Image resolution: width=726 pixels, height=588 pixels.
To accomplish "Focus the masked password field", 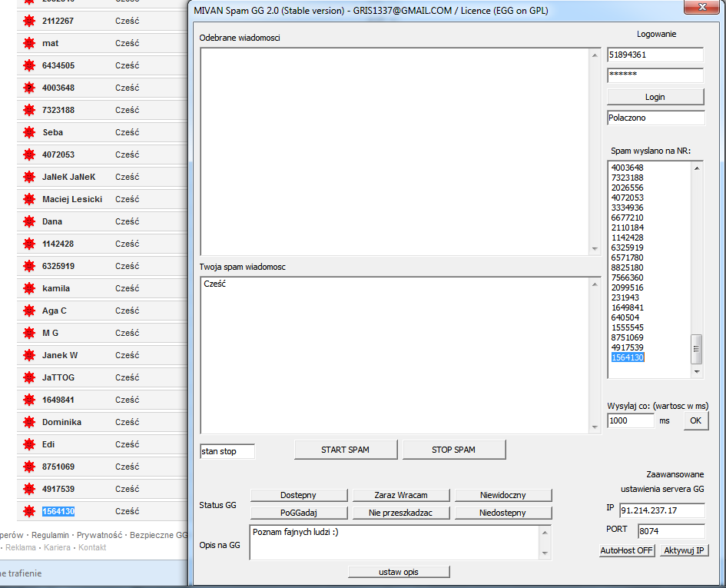I will pyautogui.click(x=655, y=75).
